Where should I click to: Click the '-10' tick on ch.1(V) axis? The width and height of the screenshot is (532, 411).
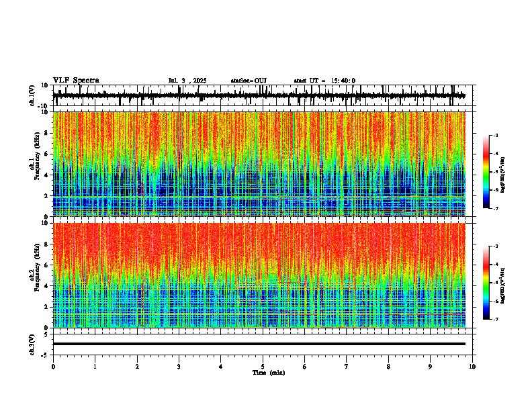coord(44,106)
